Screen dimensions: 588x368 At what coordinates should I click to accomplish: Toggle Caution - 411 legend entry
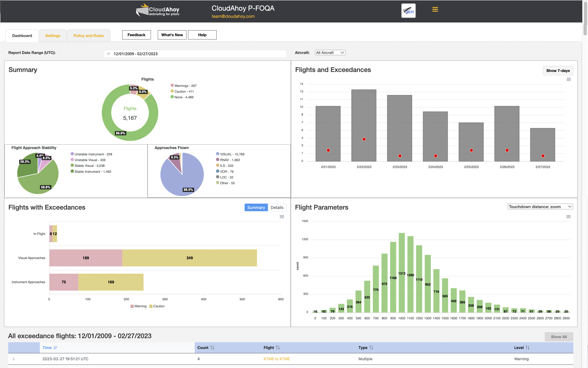[x=182, y=92]
